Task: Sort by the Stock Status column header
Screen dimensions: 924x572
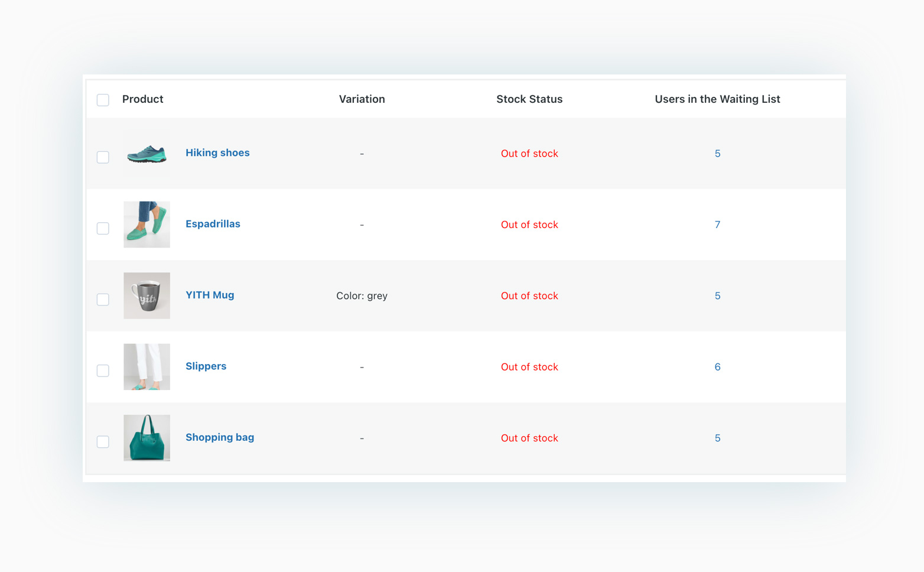Action: coord(529,99)
